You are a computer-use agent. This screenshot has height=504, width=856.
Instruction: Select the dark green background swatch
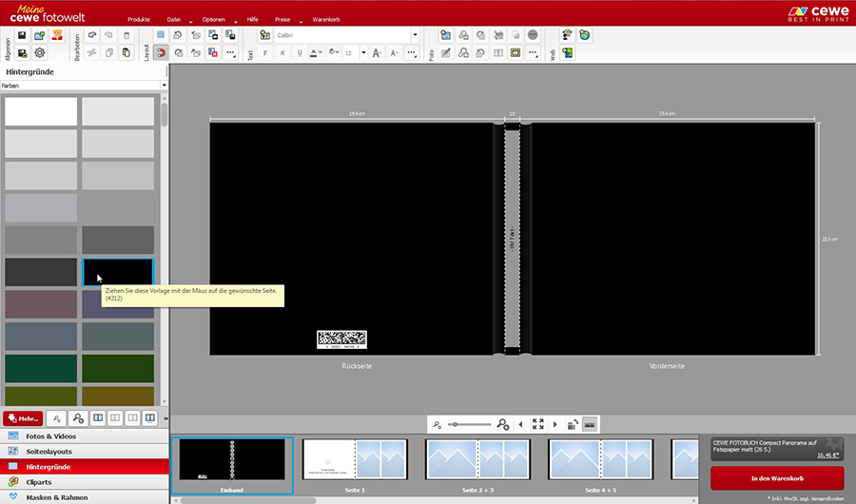coord(118,368)
